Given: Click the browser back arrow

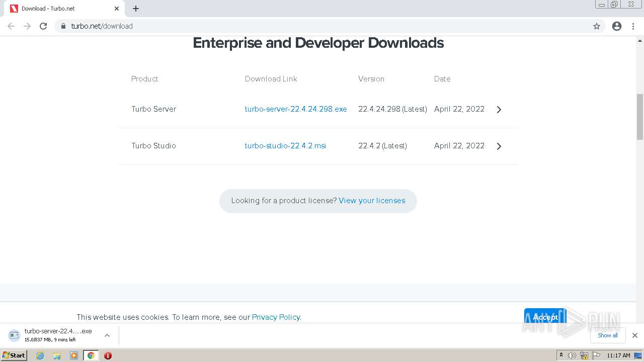Looking at the screenshot, I should [11, 26].
